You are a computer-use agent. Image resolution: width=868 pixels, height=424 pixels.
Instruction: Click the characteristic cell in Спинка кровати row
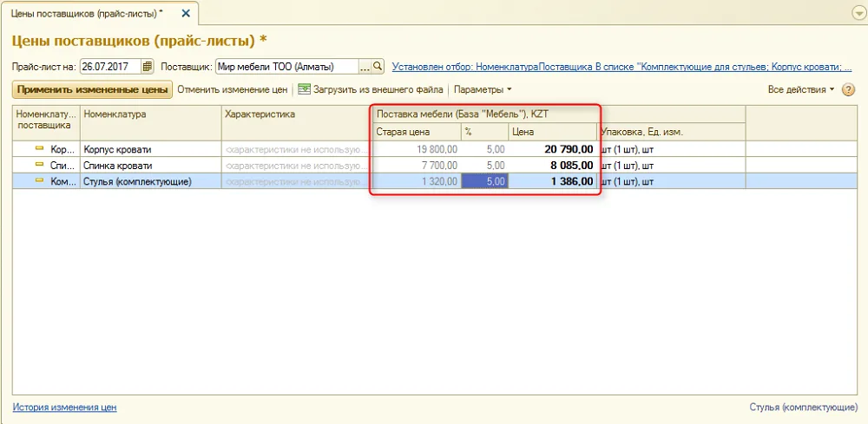point(296,166)
